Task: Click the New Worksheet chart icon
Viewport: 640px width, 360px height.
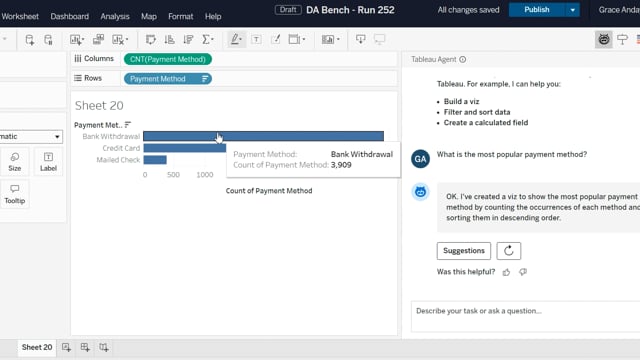Action: (75, 40)
